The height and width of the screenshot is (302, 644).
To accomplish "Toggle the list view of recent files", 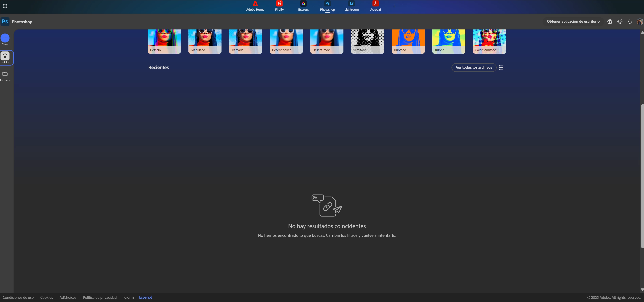I will [x=501, y=67].
